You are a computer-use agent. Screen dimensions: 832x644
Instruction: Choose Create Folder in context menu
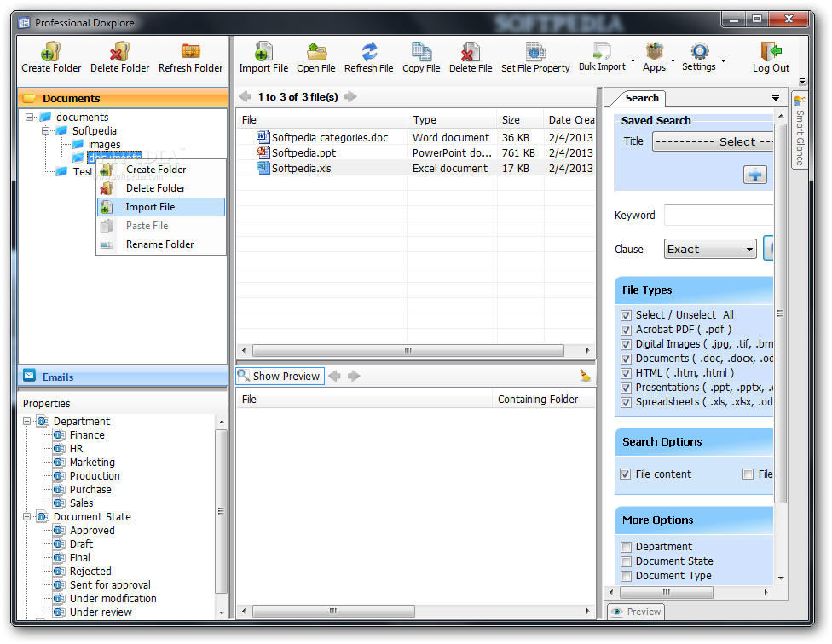coord(161,170)
